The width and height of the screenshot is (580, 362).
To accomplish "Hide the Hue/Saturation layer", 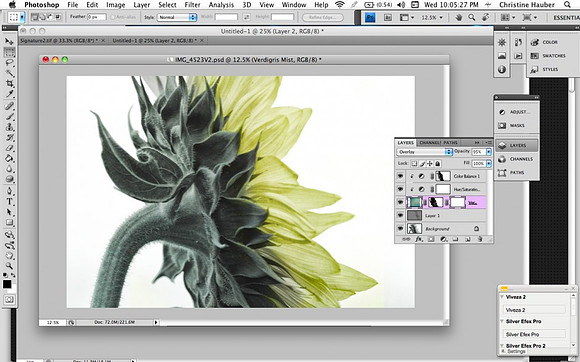I will (400, 189).
